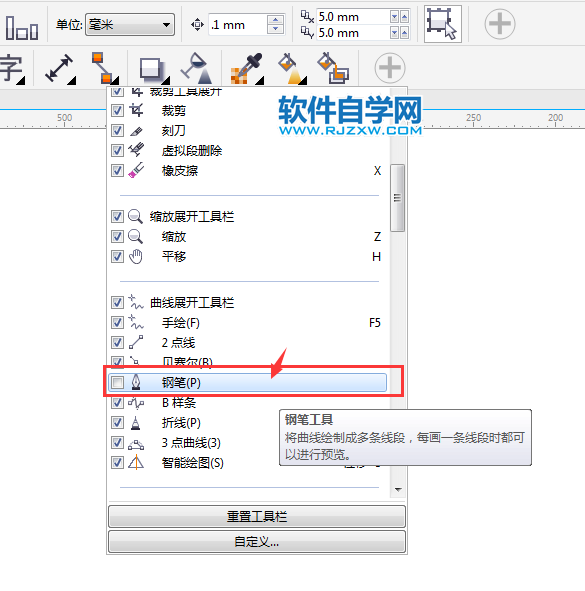Uncheck the 缩放展开工具栏 checkbox
The height and width of the screenshot is (591, 585).
[117, 217]
